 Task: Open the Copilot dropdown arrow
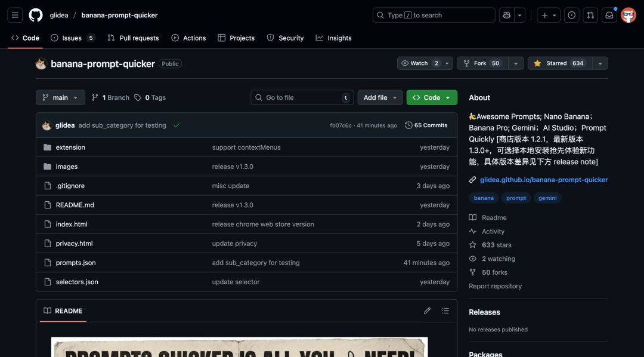click(519, 15)
